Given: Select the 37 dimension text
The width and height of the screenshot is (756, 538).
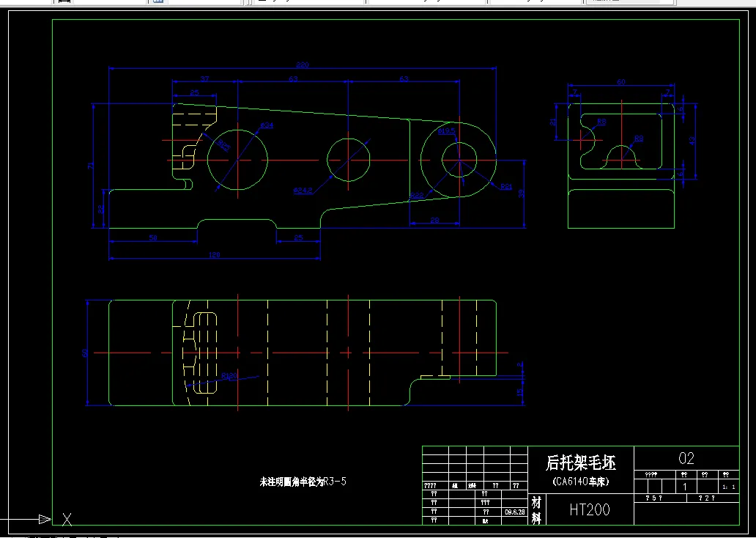Looking at the screenshot, I should [205, 78].
